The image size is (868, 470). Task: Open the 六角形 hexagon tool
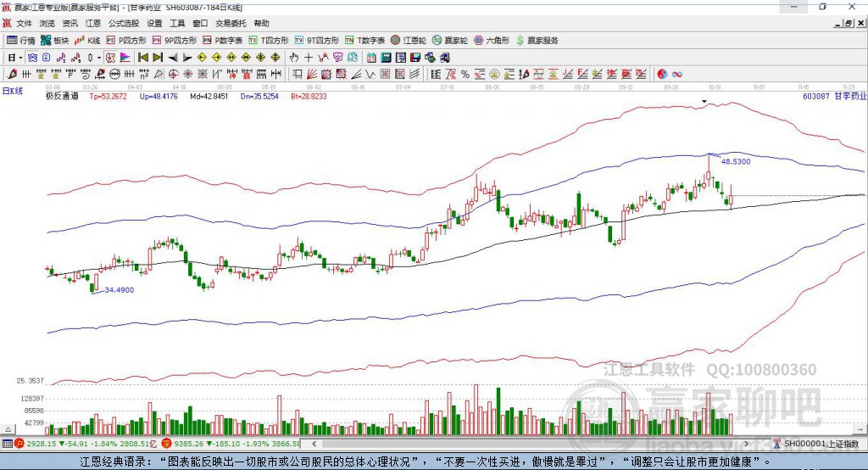point(492,41)
